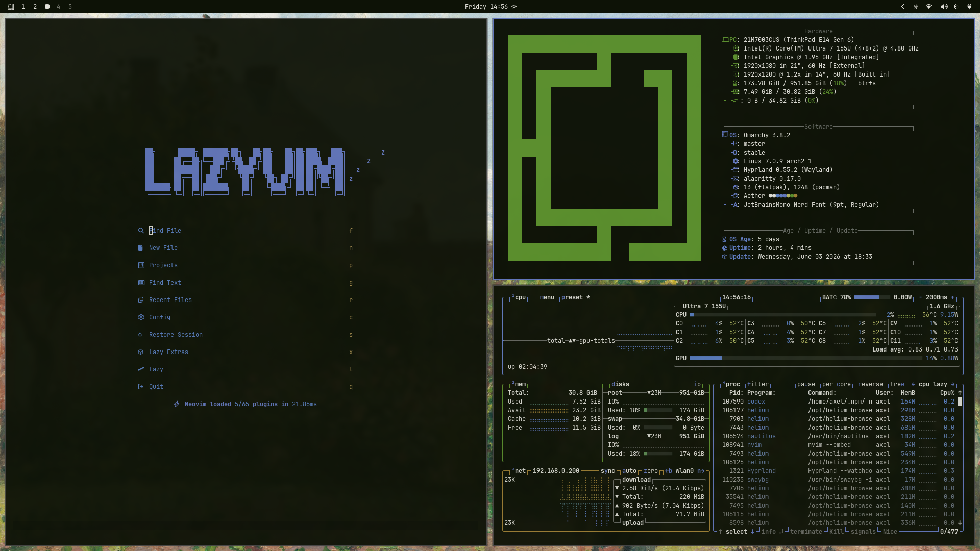
Task: Click the git branch icon beside master
Action: 736,144
